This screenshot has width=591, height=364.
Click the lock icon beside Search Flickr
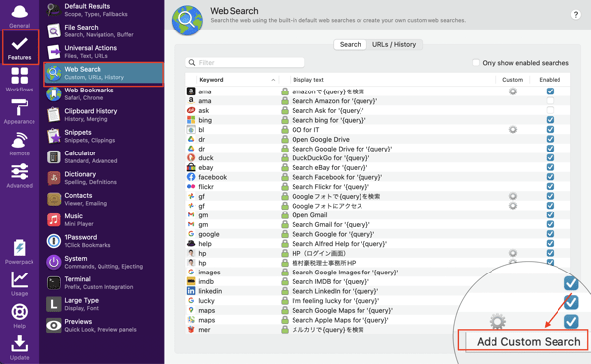tap(285, 186)
